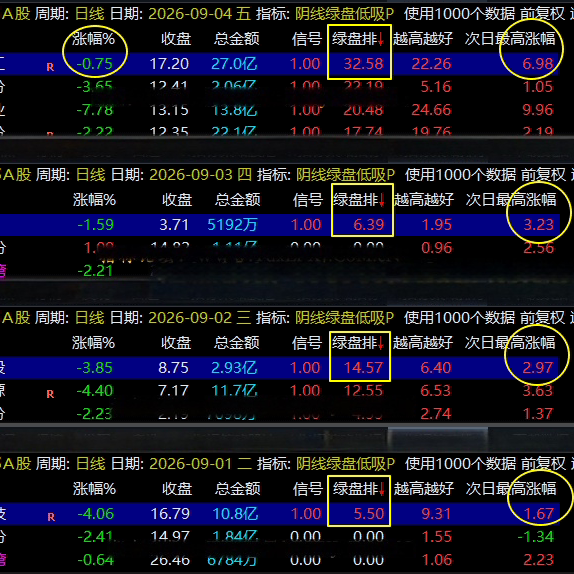
Task: Select the highlighted row with -1.59 change
Action: (x=280, y=225)
